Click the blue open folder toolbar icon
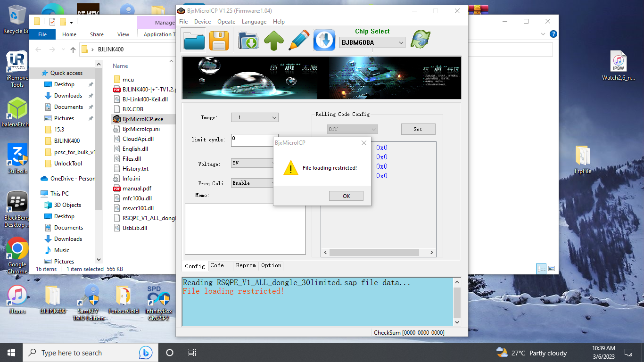Viewport: 644px width, 362px height. click(194, 40)
